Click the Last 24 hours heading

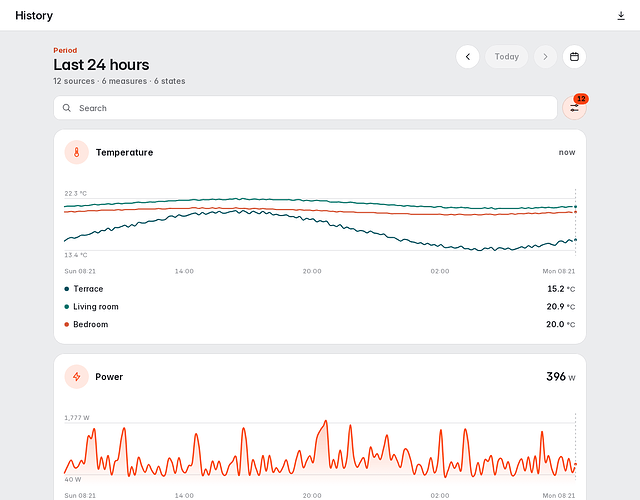point(101,65)
